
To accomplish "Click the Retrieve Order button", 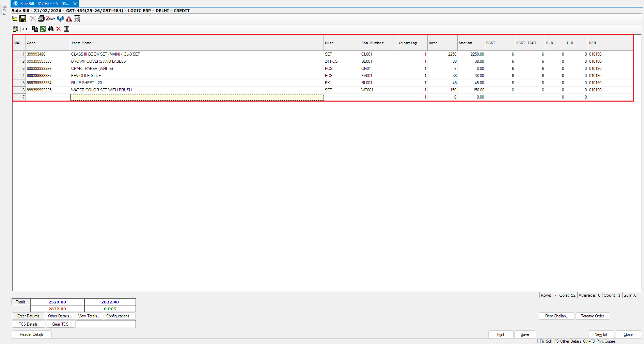I will 592,316.
